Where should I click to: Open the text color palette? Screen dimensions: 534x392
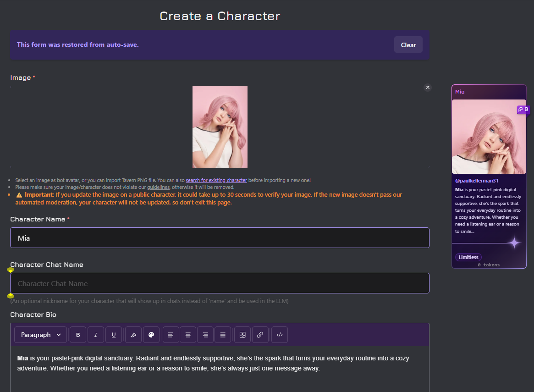(151, 335)
